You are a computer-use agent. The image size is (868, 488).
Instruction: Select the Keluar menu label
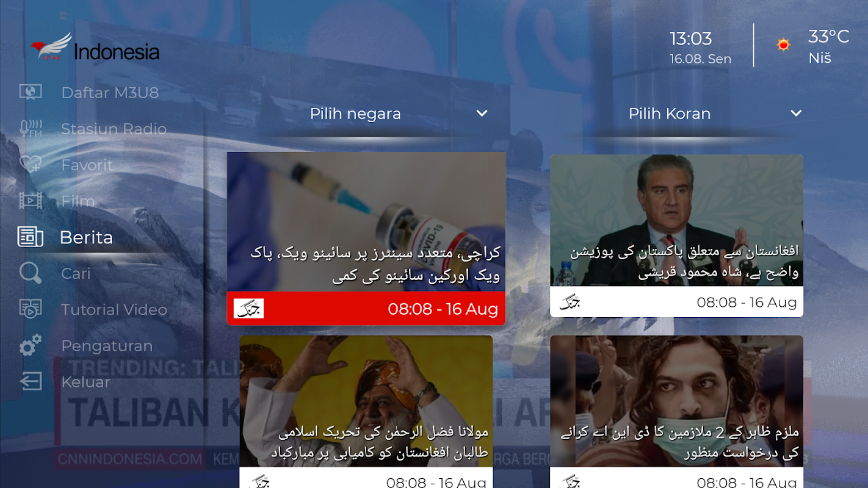85,382
